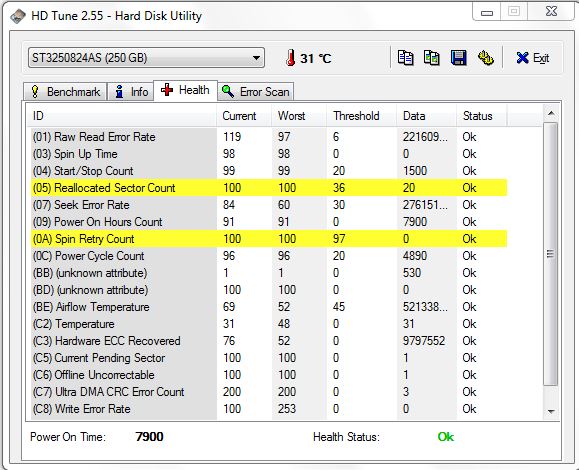Open the options gear-wrench icon
The height and width of the screenshot is (470, 579).
tap(486, 58)
